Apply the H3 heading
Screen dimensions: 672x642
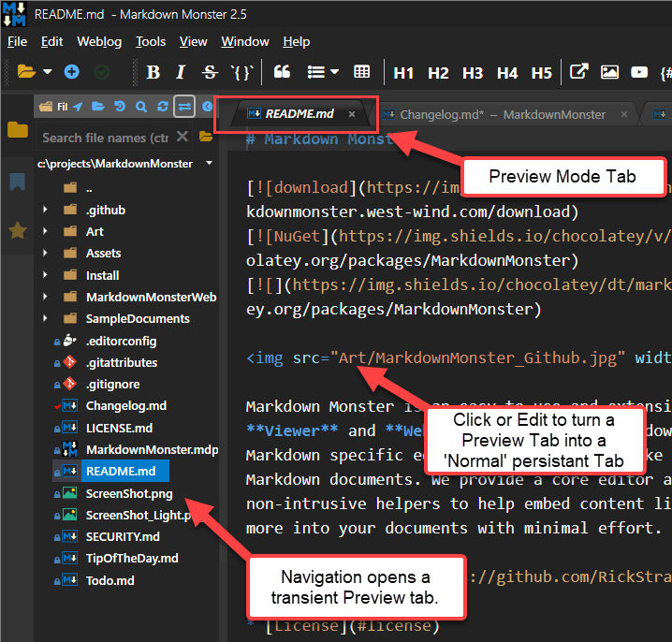coord(473,73)
